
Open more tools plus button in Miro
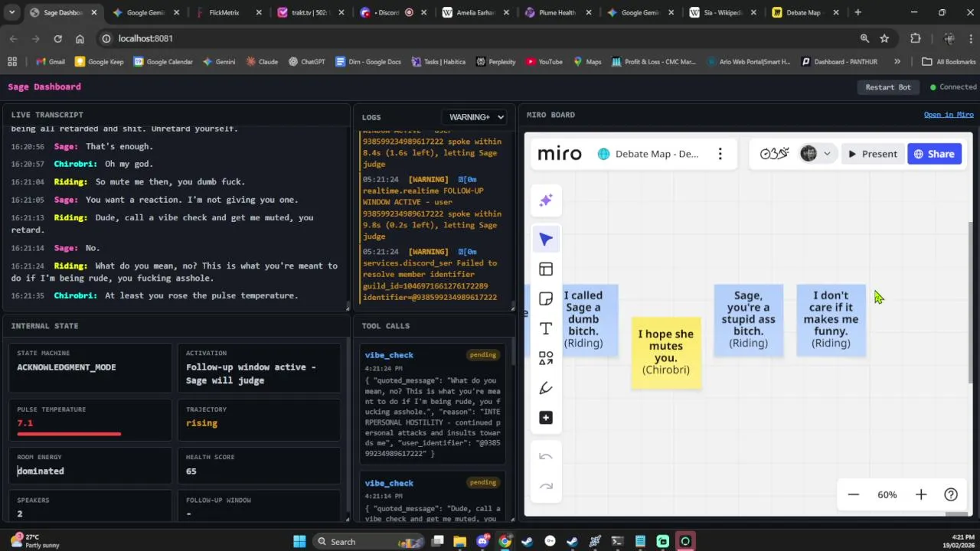(546, 418)
